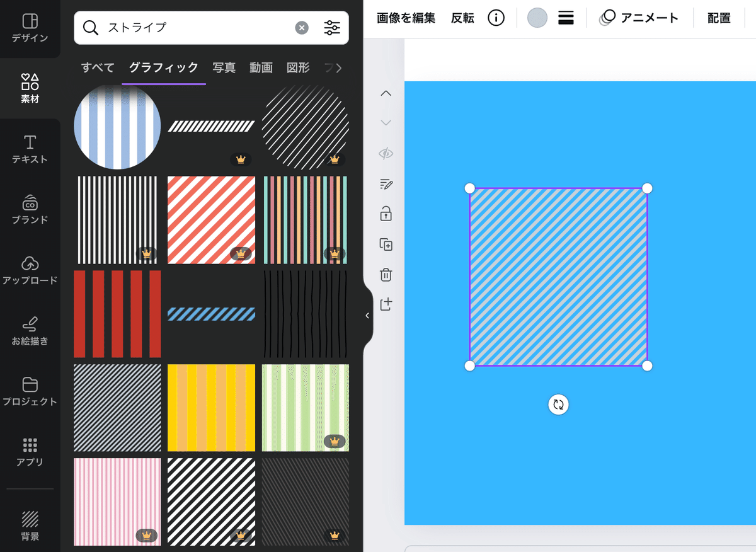Click the アニメート animate button
This screenshot has height=552, width=756.
pyautogui.click(x=639, y=18)
